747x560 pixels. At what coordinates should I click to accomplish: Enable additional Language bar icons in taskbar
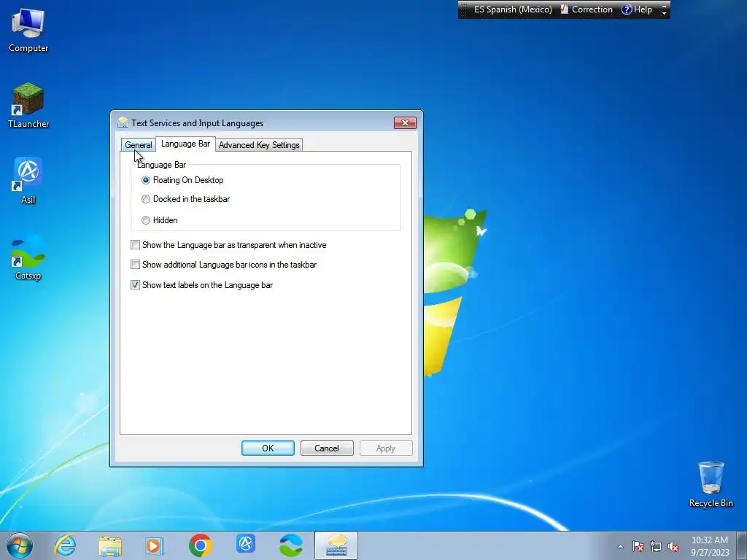pos(224,265)
